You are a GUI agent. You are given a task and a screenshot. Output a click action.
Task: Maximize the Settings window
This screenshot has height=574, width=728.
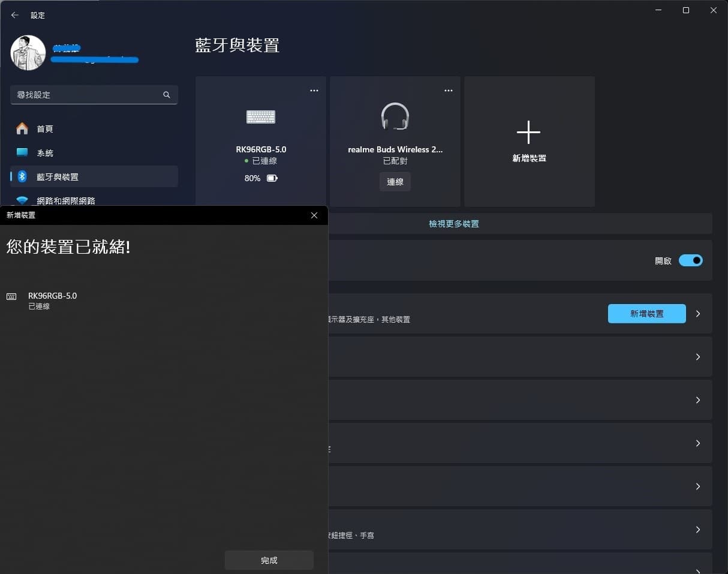(686, 10)
